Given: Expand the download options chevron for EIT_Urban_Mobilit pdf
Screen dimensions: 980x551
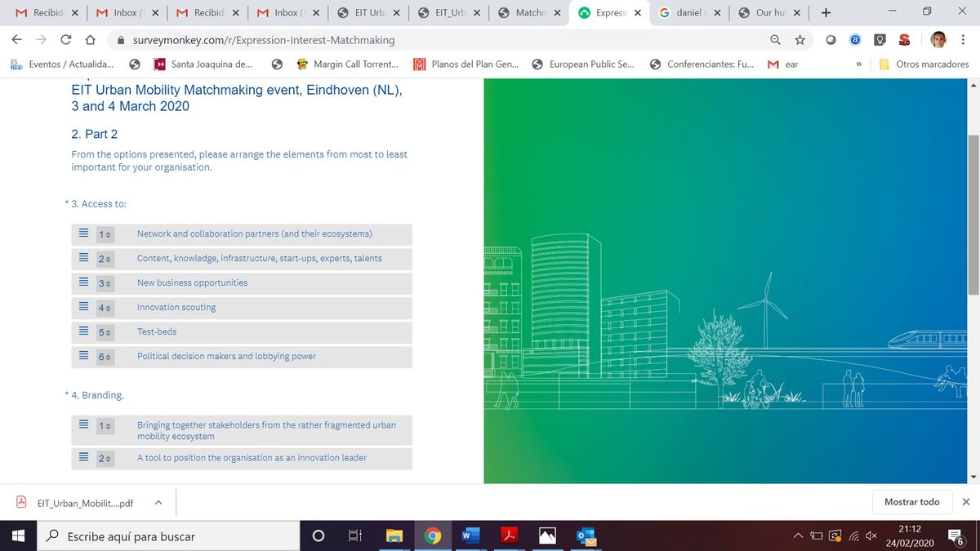Looking at the screenshot, I should point(158,503).
